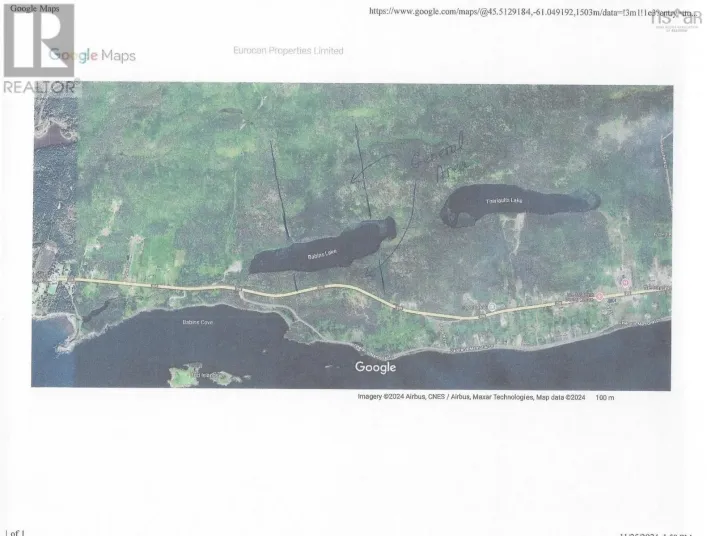Screen dimensions: 707x536
Task: Select the red map pin on the highway
Action: [x=601, y=296]
